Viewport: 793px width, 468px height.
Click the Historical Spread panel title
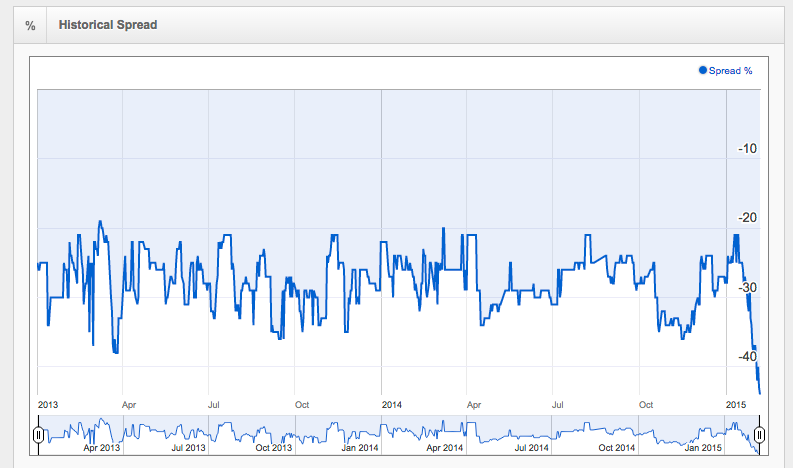pyautogui.click(x=108, y=25)
